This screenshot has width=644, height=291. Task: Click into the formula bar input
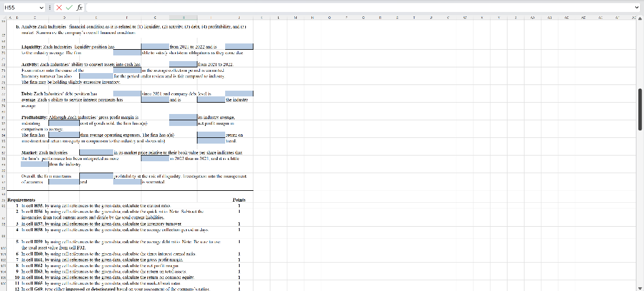pos(359,8)
